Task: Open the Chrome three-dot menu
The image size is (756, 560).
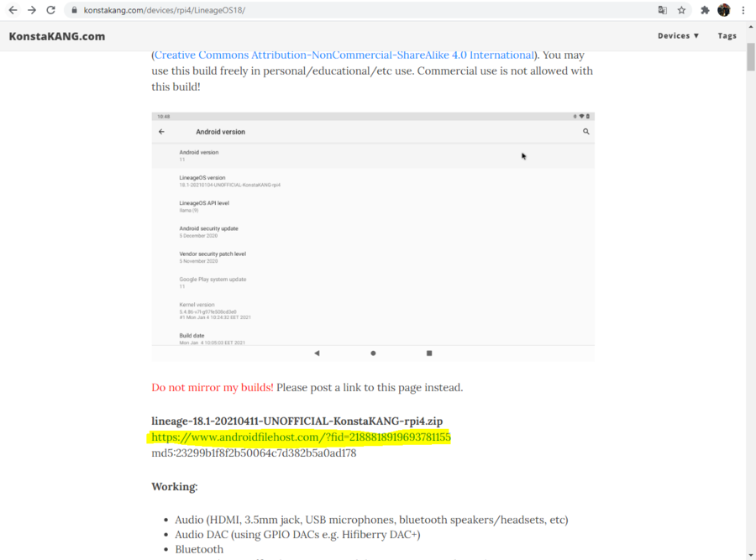Action: coord(743,10)
